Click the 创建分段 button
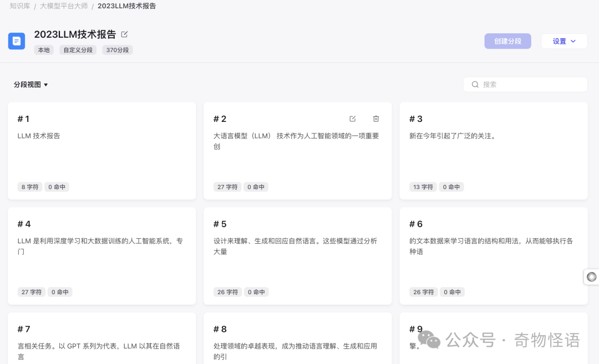Image resolution: width=599 pixels, height=364 pixels. coord(507,41)
